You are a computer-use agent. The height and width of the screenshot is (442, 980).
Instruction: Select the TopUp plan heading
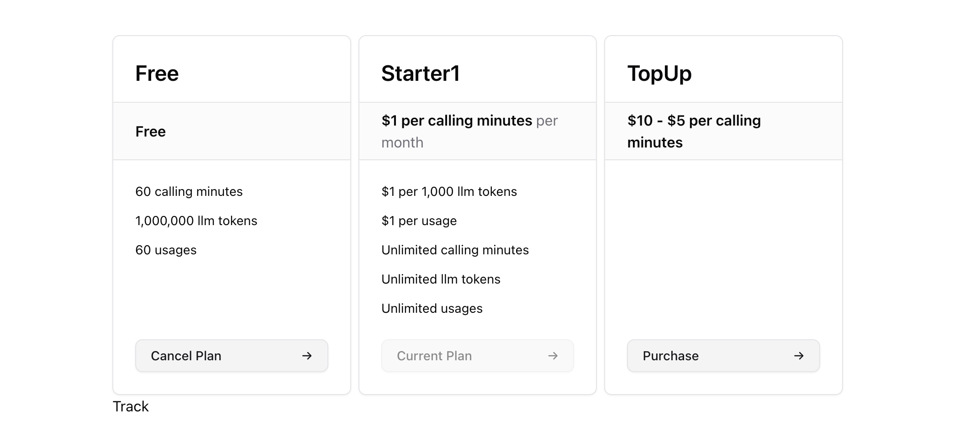659,74
